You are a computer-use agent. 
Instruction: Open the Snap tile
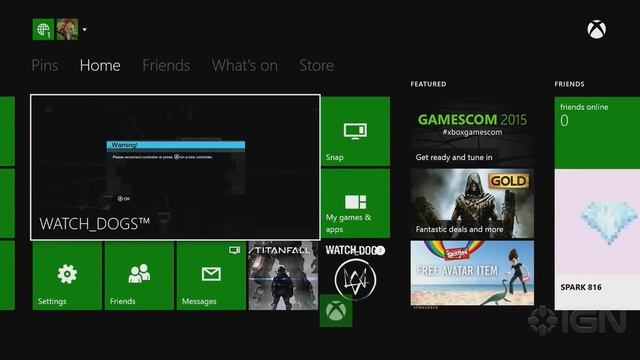pos(356,131)
